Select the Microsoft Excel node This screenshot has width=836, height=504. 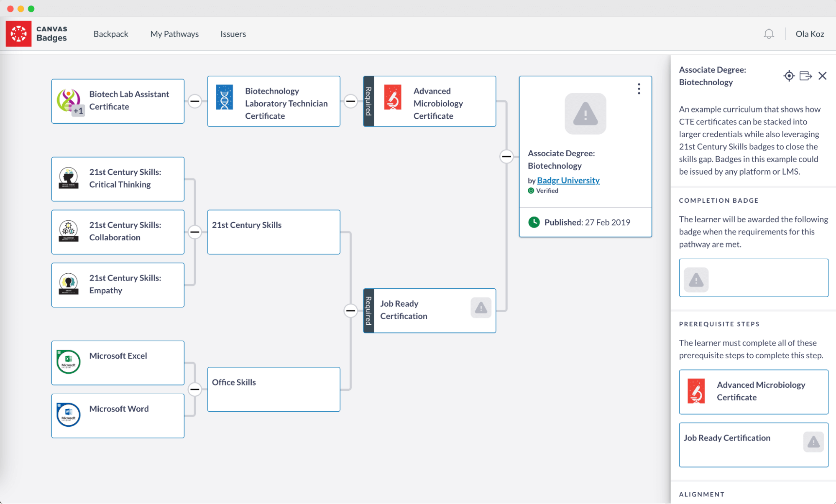click(x=118, y=363)
